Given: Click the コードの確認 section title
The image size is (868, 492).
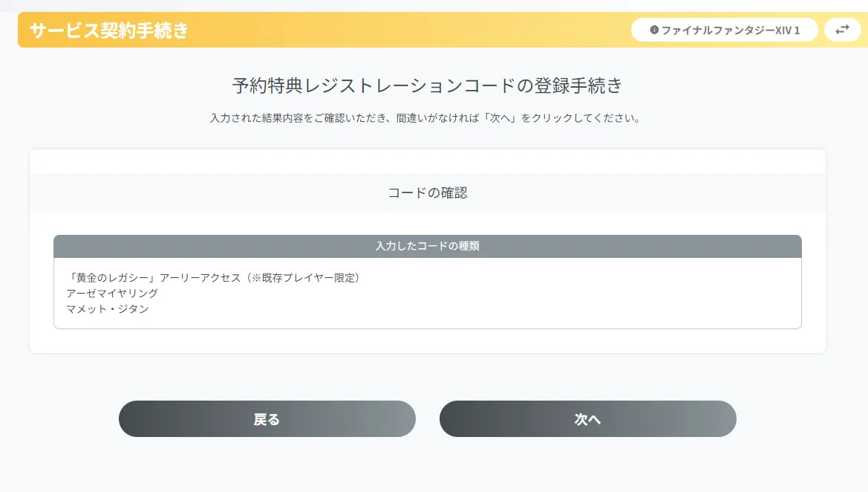Looking at the screenshot, I should click(x=427, y=192).
